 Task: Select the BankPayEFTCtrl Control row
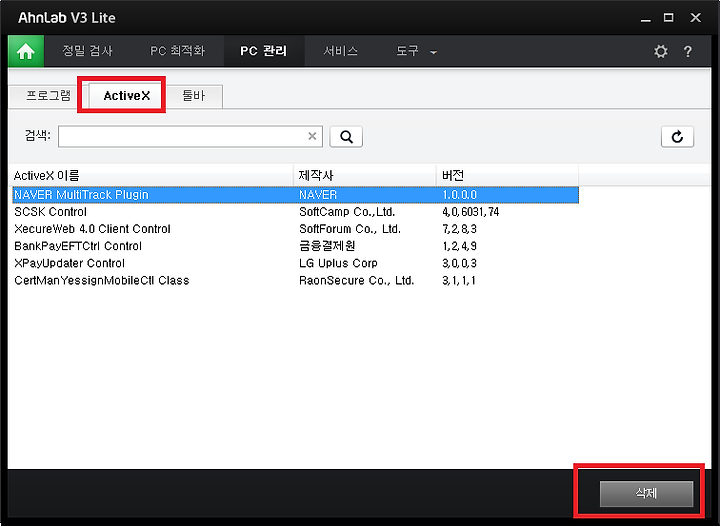(x=295, y=246)
